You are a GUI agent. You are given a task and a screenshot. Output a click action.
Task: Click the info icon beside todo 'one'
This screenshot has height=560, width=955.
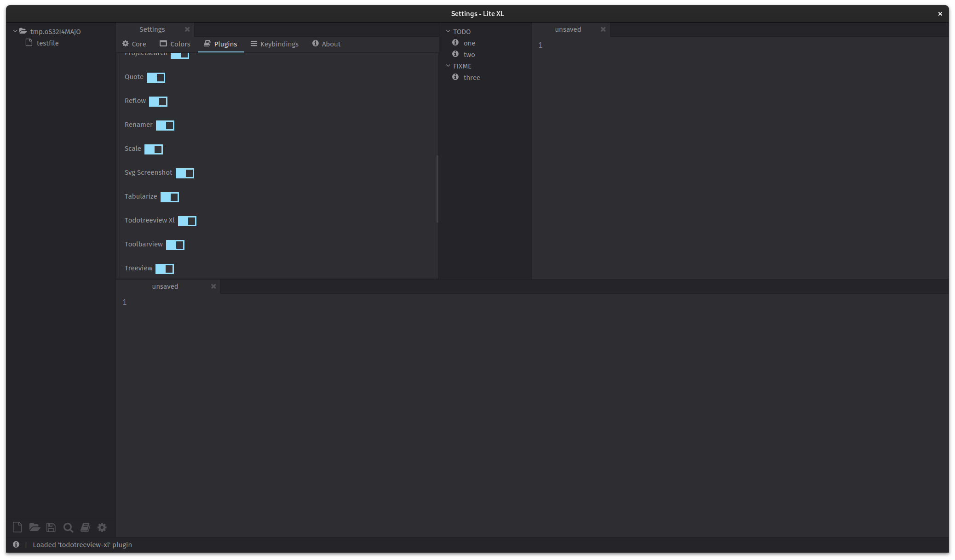(x=455, y=42)
